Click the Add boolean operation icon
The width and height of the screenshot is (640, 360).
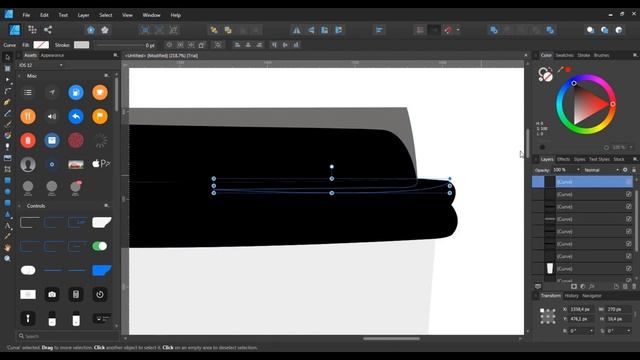point(494,30)
